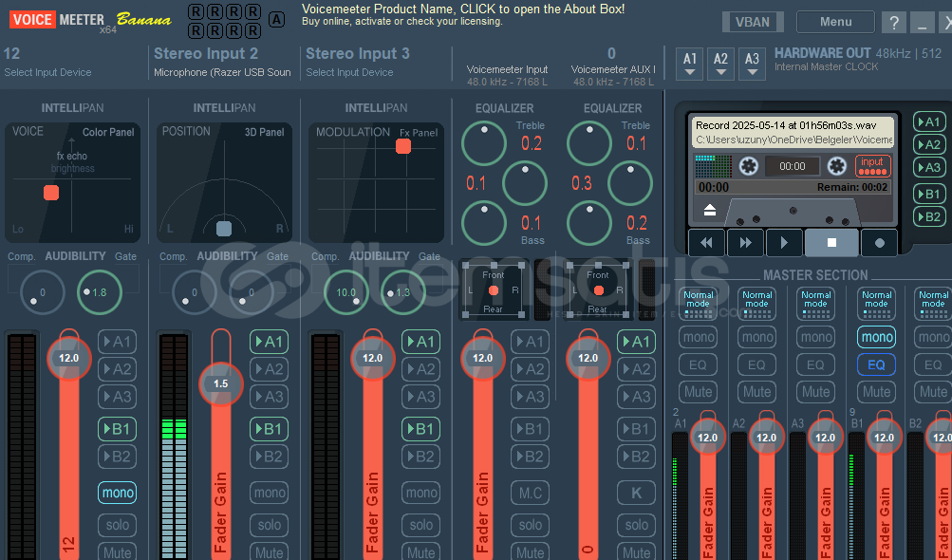Select input device for Stereo Input 3
952x560 pixels.
(349, 72)
